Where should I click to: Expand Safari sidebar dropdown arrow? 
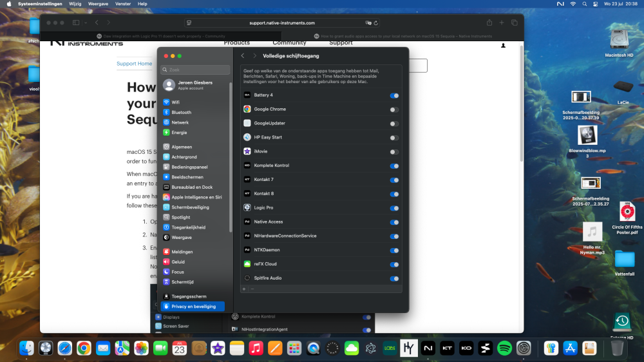click(x=86, y=23)
